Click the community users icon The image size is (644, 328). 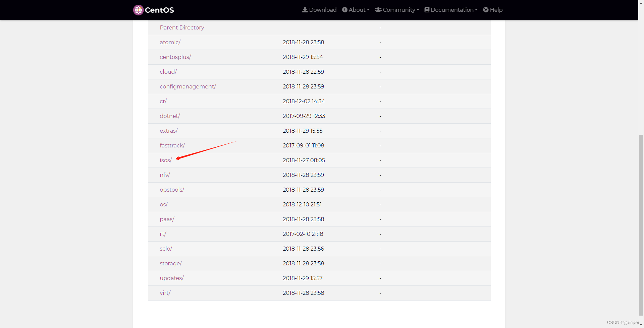point(378,10)
